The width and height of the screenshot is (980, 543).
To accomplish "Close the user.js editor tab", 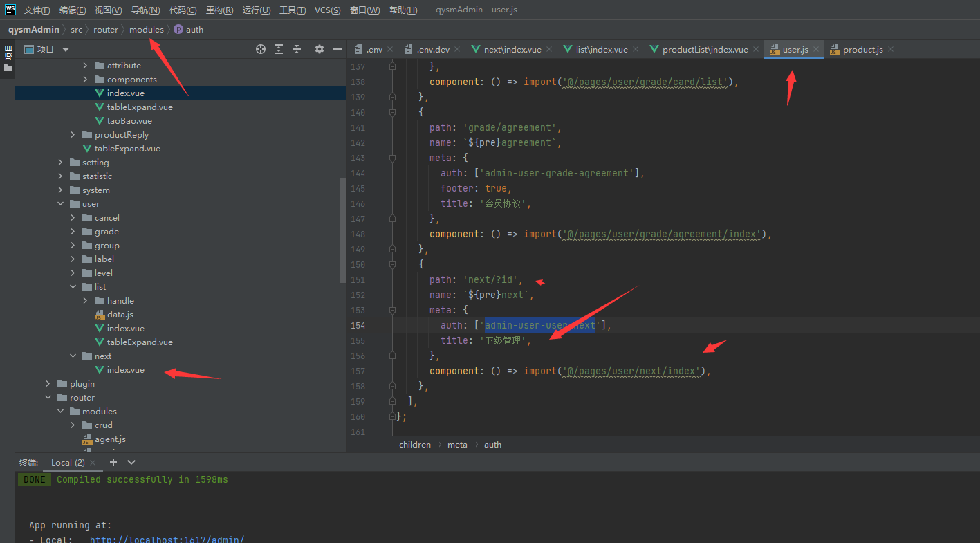I will click(816, 50).
